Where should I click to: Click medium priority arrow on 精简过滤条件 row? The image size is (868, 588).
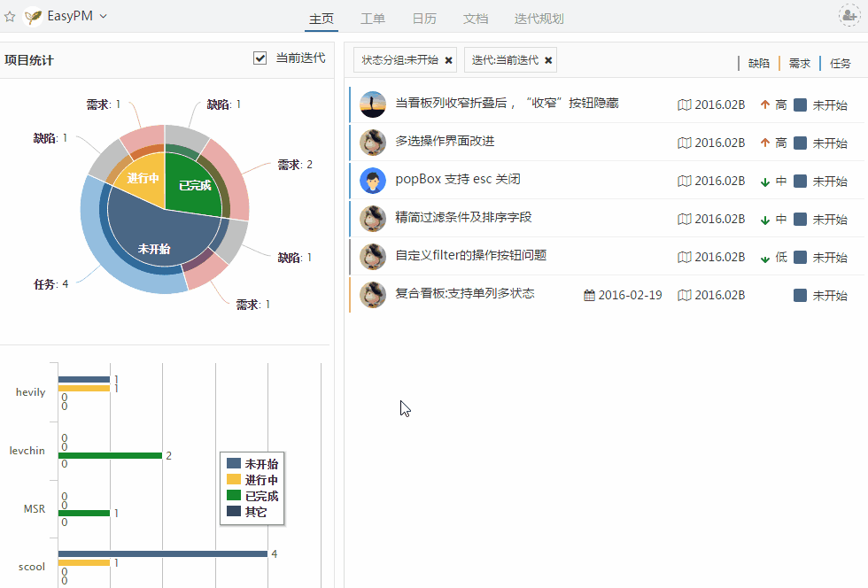[765, 220]
